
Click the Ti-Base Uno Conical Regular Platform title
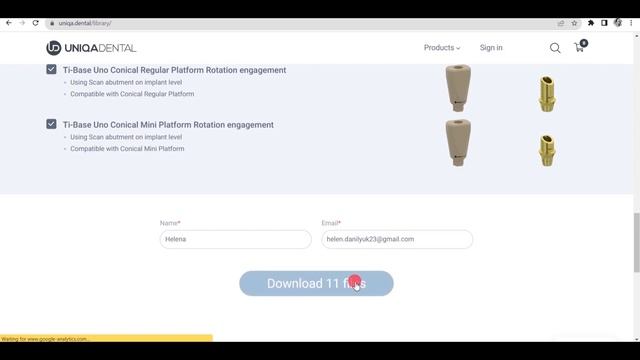click(174, 70)
